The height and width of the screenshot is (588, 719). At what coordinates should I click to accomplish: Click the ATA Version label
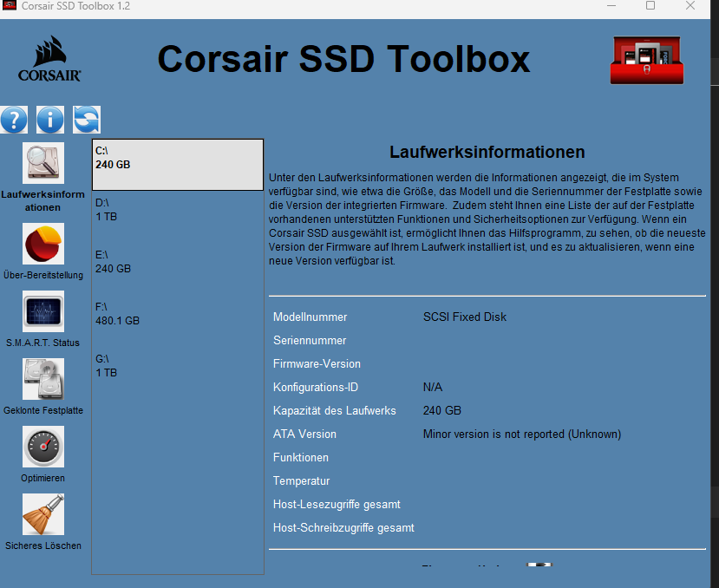tap(304, 434)
